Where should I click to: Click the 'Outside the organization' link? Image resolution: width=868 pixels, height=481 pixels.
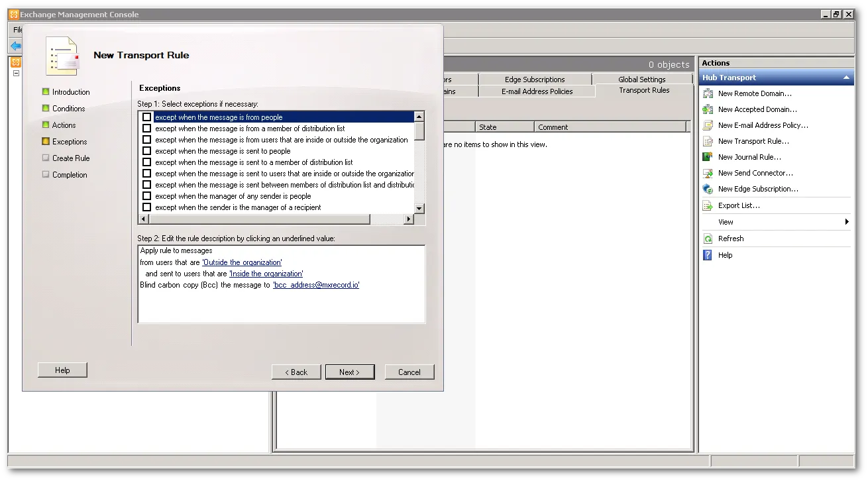(242, 262)
